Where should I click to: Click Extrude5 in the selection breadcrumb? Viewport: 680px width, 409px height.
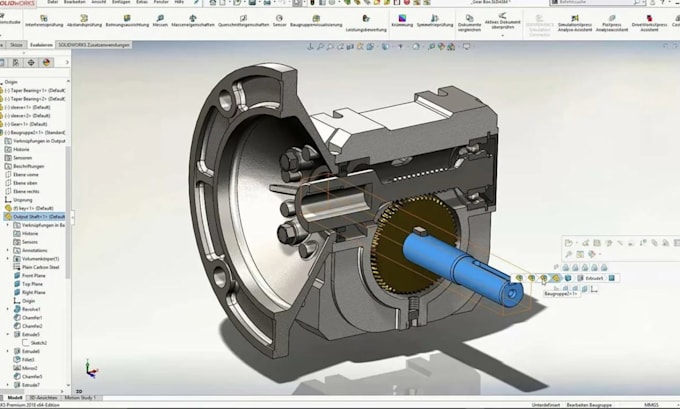591,278
